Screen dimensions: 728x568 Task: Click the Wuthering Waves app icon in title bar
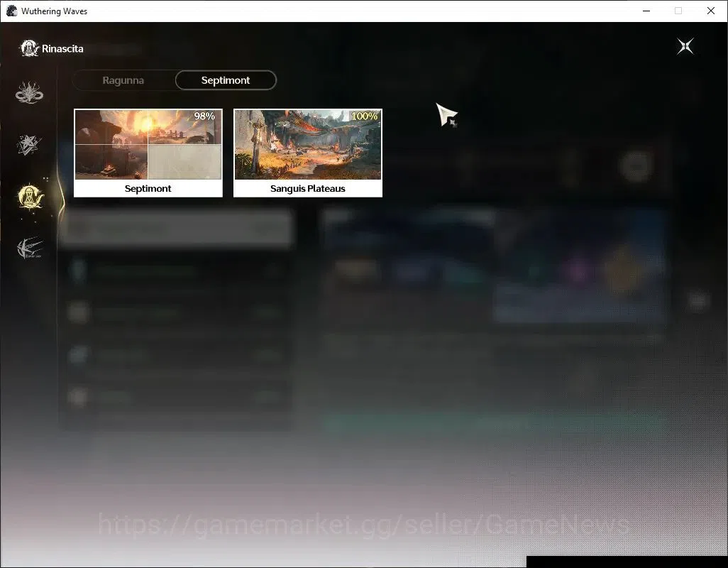[11, 11]
